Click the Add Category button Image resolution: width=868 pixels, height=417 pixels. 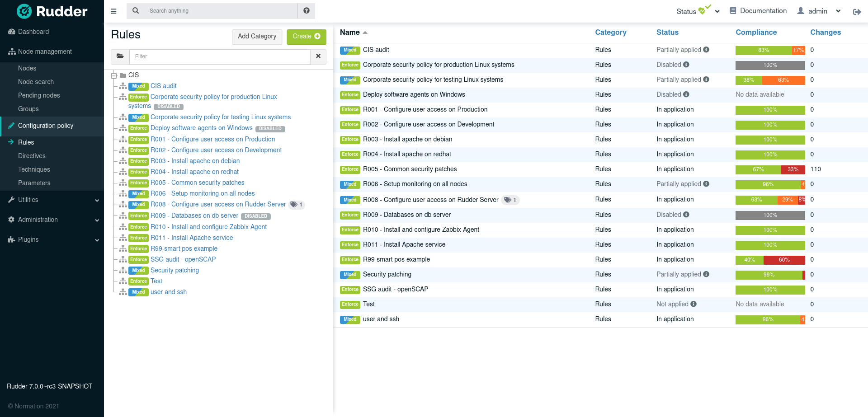(257, 37)
